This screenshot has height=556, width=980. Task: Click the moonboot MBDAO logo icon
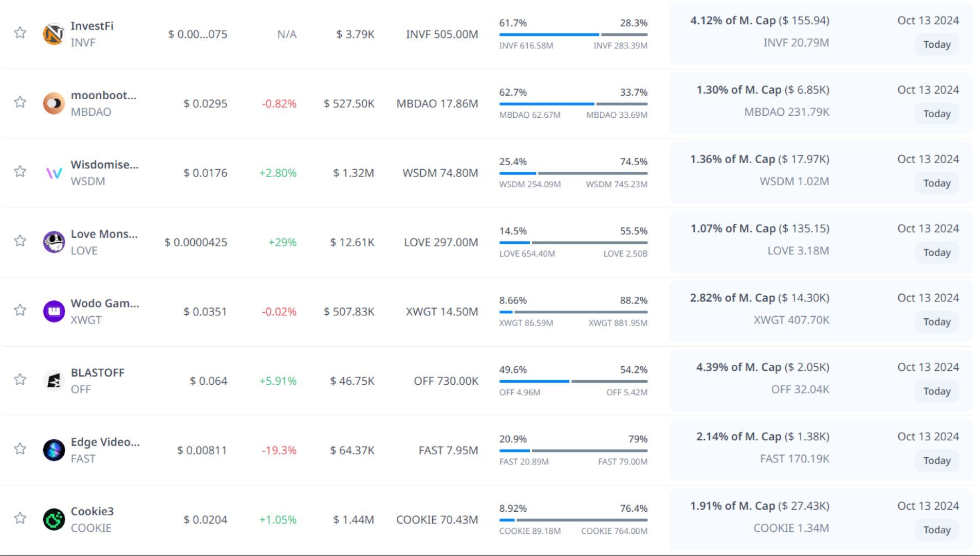[53, 103]
